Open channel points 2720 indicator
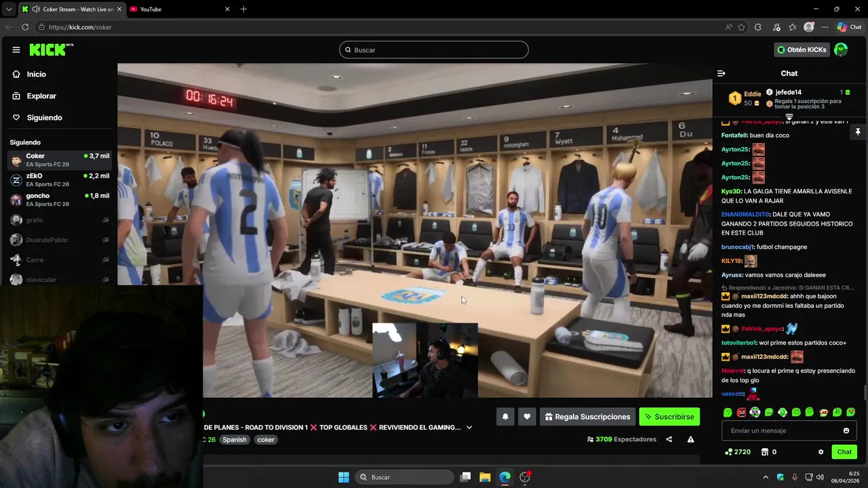868x488 pixels. (738, 452)
